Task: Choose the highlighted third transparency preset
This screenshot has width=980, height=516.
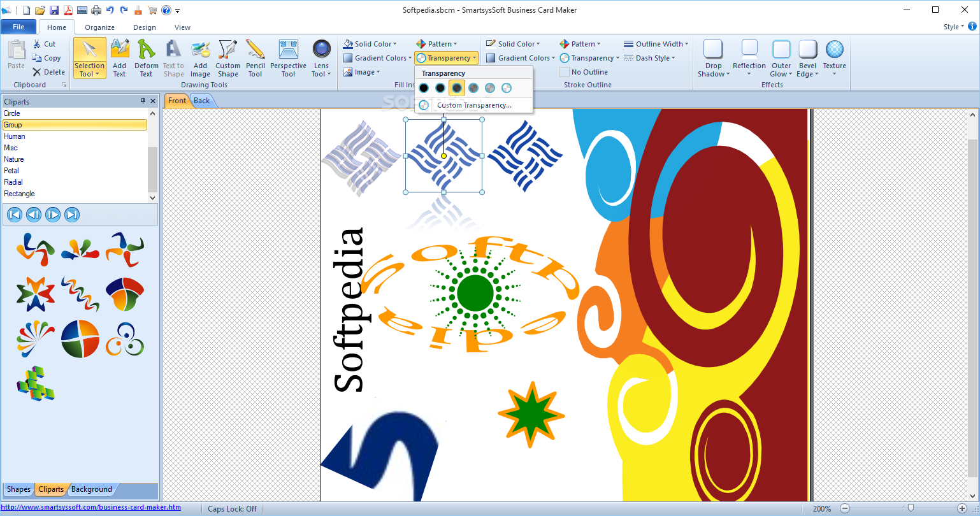Action: coord(457,88)
